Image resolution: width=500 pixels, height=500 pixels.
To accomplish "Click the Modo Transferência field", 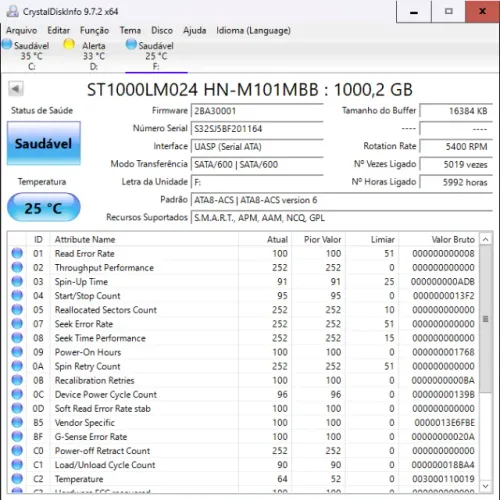I will 257,164.
